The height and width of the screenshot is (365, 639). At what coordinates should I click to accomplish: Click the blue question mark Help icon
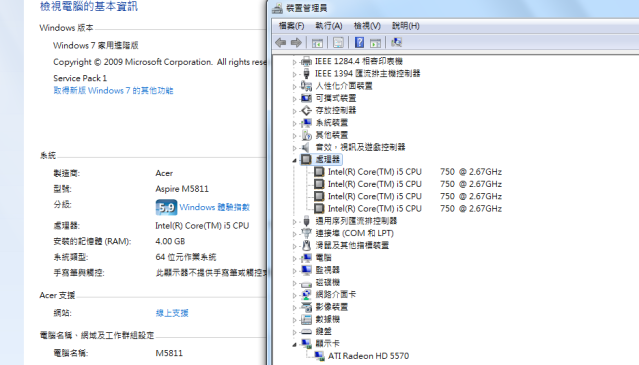[359, 42]
